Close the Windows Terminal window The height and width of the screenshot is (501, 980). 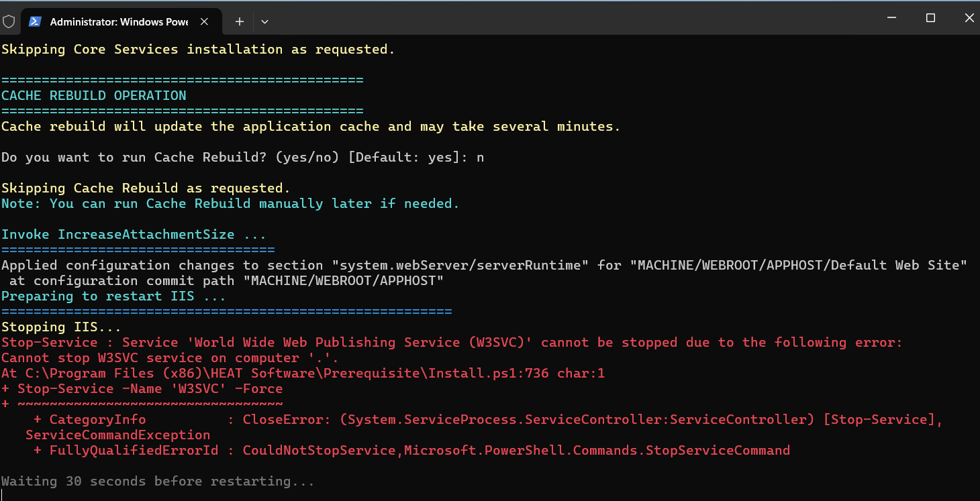coord(969,18)
